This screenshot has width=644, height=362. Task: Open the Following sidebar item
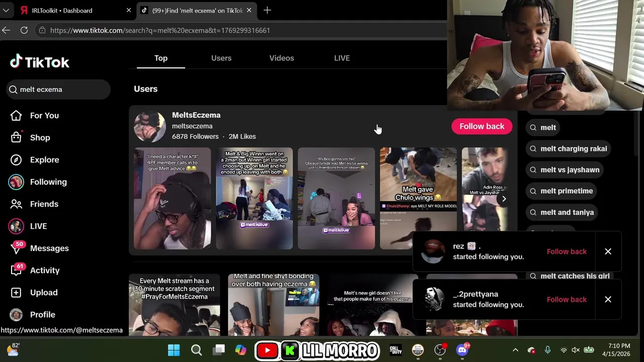38,182
